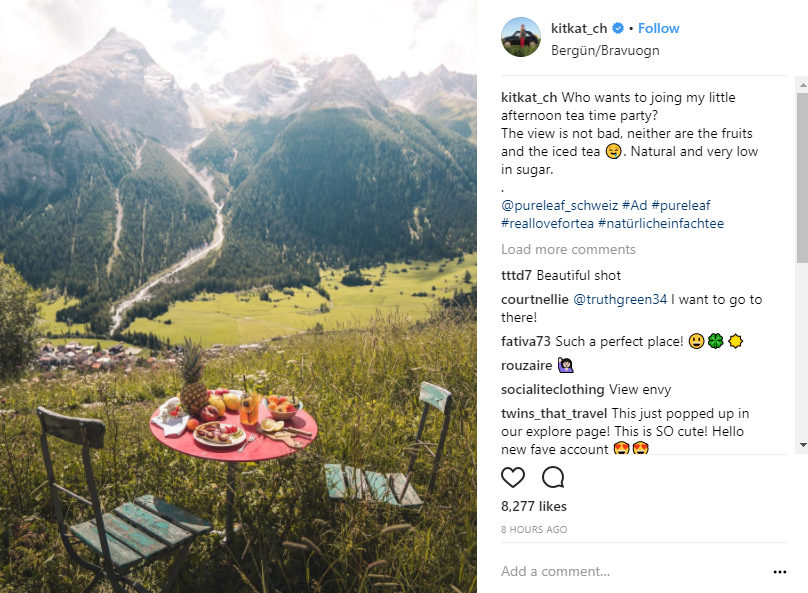808x593 pixels.
Task: Click the blue verified badge
Action: point(618,28)
